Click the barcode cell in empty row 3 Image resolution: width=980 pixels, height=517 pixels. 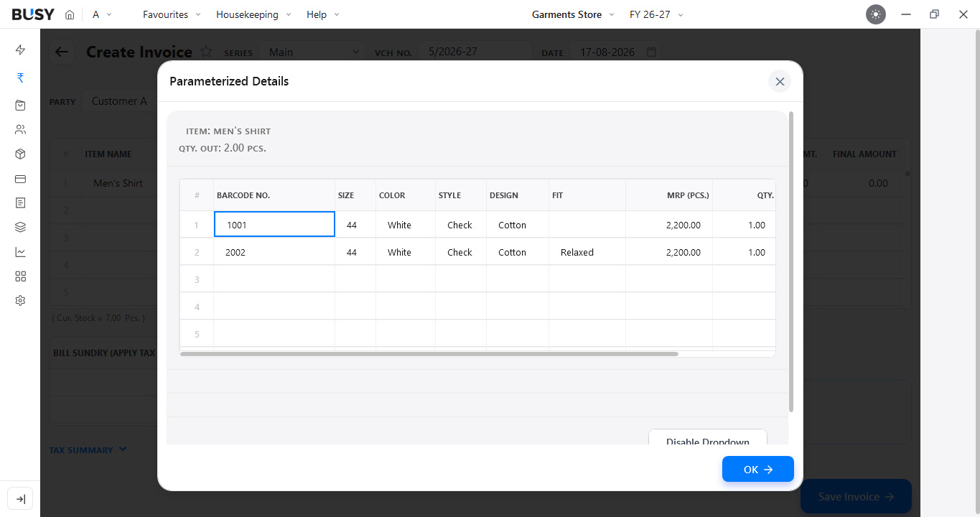coord(274,279)
